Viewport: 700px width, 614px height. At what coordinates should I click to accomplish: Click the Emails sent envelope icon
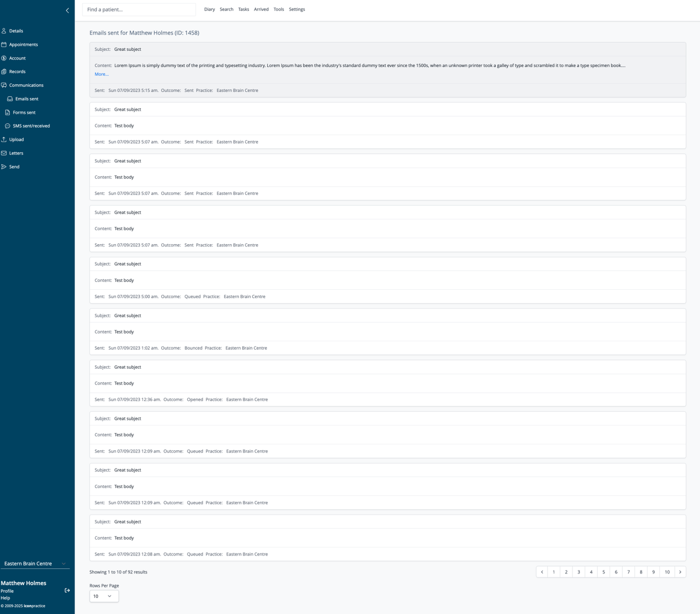(x=10, y=99)
